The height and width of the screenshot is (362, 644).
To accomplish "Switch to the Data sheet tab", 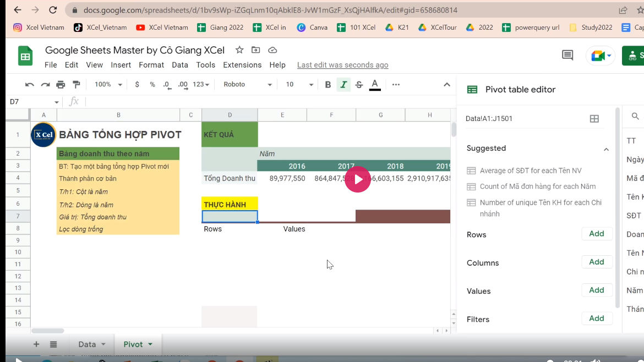I will (87, 344).
